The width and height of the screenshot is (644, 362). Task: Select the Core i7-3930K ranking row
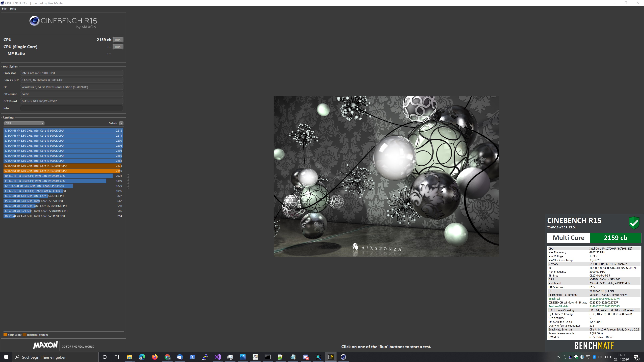pos(63,191)
